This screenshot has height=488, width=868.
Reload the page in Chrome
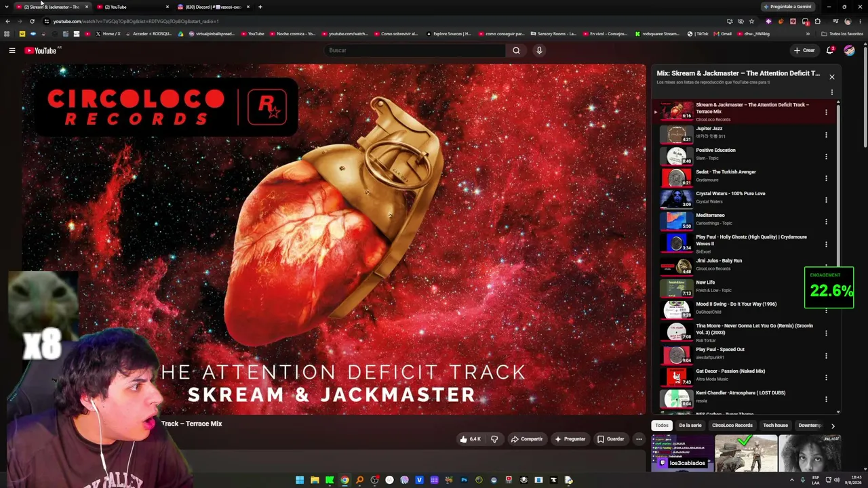[x=32, y=21]
